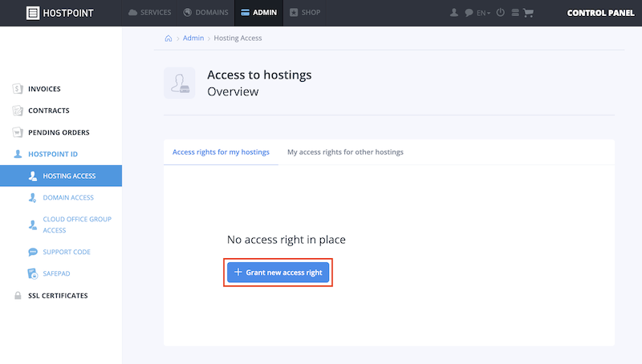Open Invoices in the sidebar
Image resolution: width=642 pixels, height=364 pixels.
pyautogui.click(x=44, y=89)
